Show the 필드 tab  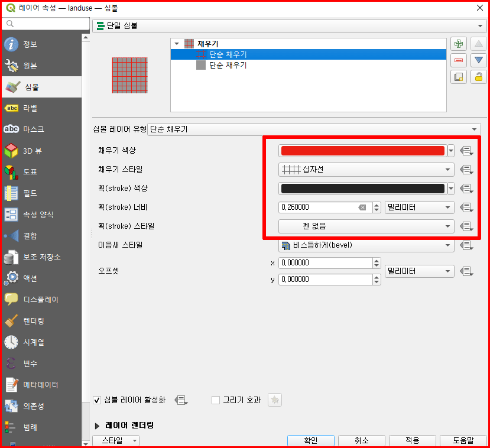pyautogui.click(x=41, y=193)
